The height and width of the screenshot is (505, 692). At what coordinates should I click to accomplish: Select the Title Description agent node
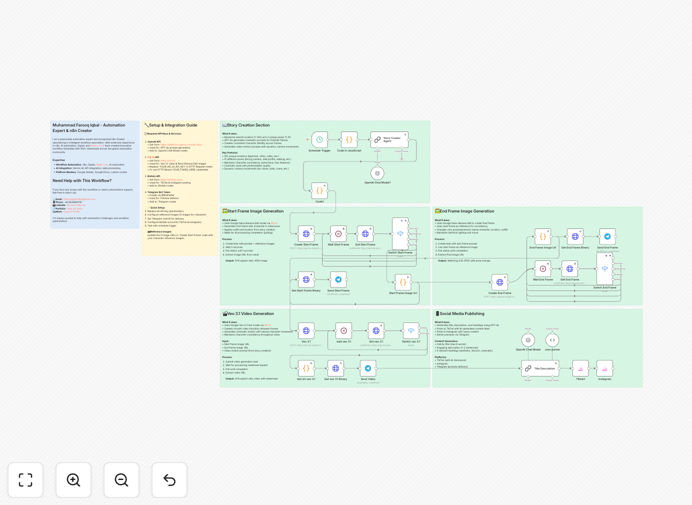tap(540, 369)
